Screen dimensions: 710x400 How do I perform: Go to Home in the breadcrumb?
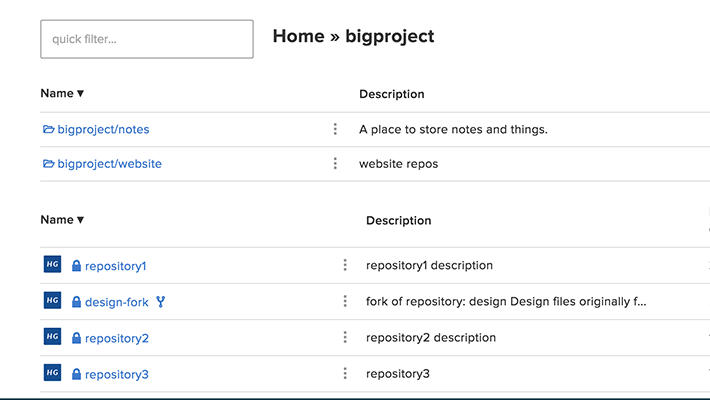click(298, 37)
